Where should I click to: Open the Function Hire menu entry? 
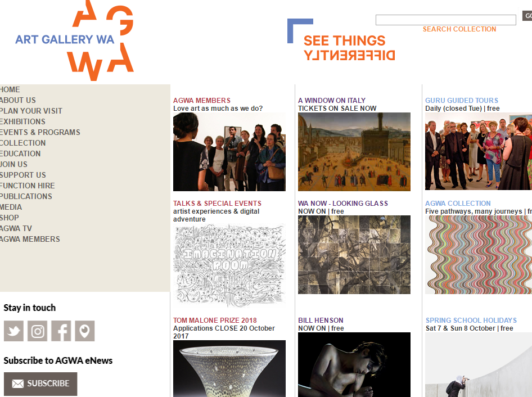pyautogui.click(x=27, y=186)
